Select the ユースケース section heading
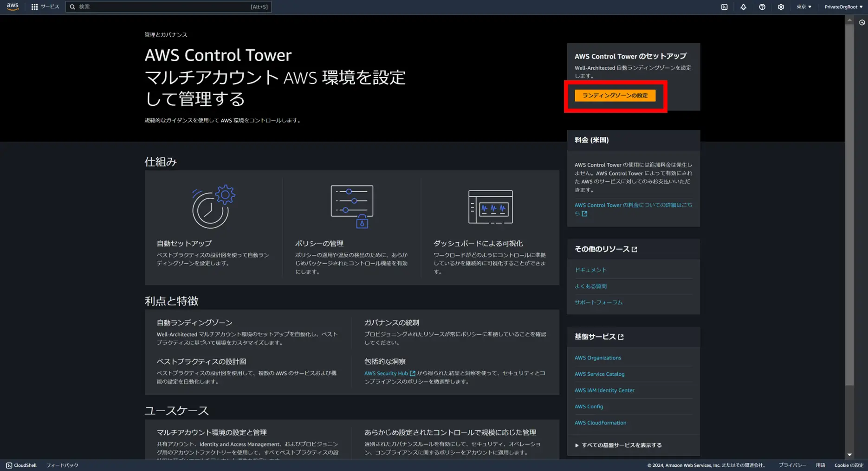This screenshot has height=471, width=868. [176, 411]
